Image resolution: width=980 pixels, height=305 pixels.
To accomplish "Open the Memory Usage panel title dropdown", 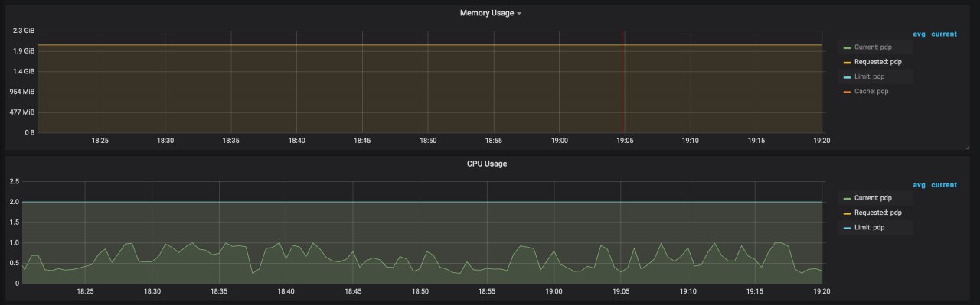I will click(490, 13).
